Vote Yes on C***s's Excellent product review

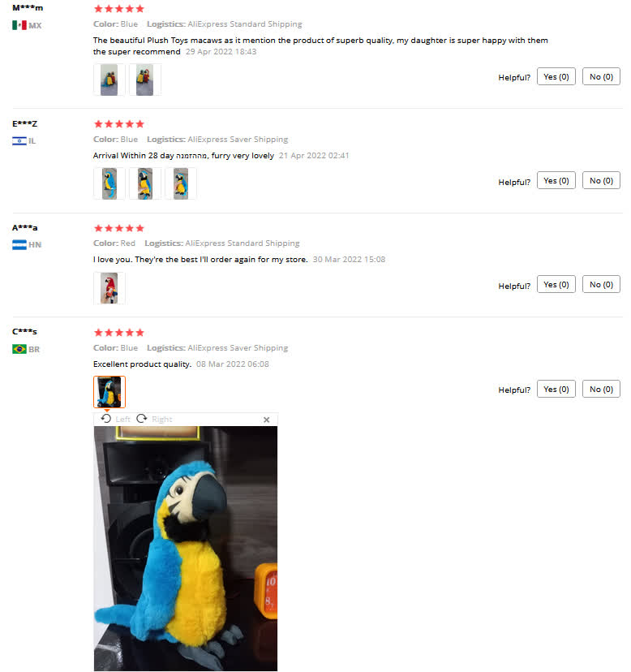coord(556,389)
